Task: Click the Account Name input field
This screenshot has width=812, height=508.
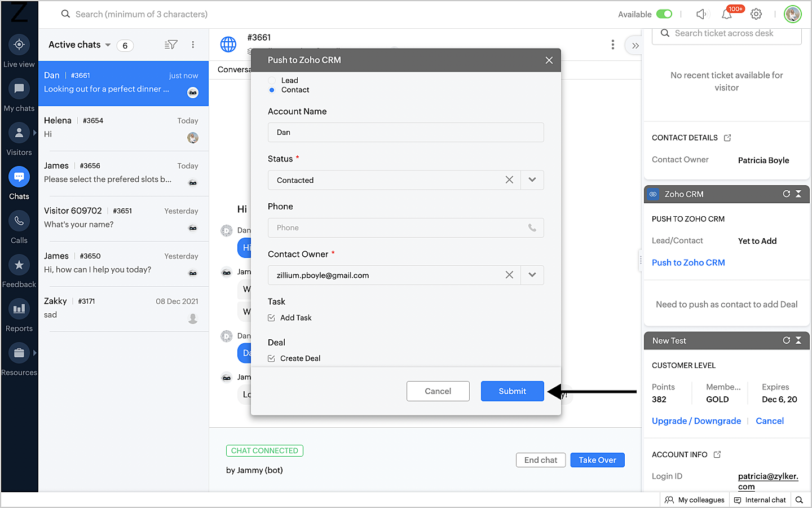Action: click(x=406, y=132)
